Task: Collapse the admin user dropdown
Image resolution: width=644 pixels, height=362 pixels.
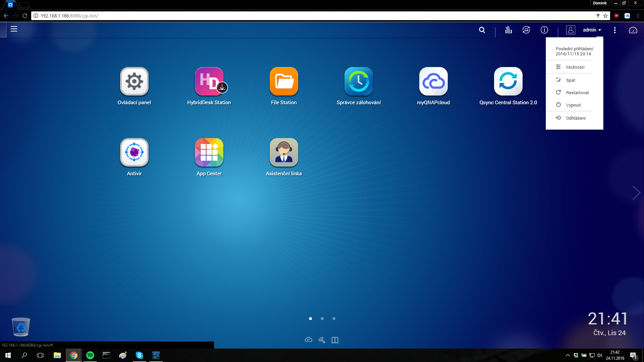Action: coord(592,30)
